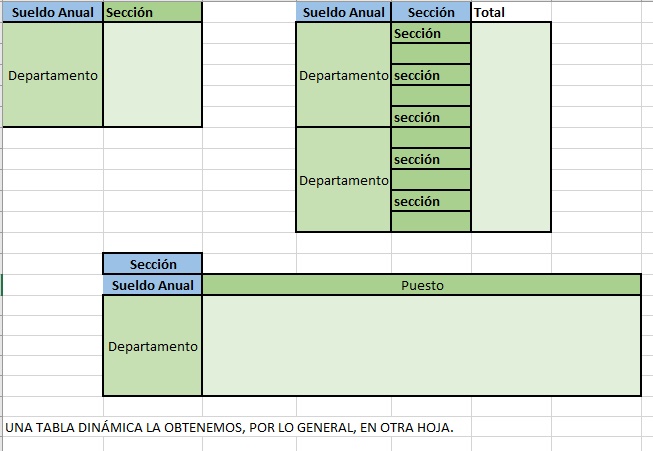Select the UNA TABLA DINÁMICA text cell
The height and width of the screenshot is (451, 653).
tap(229, 427)
